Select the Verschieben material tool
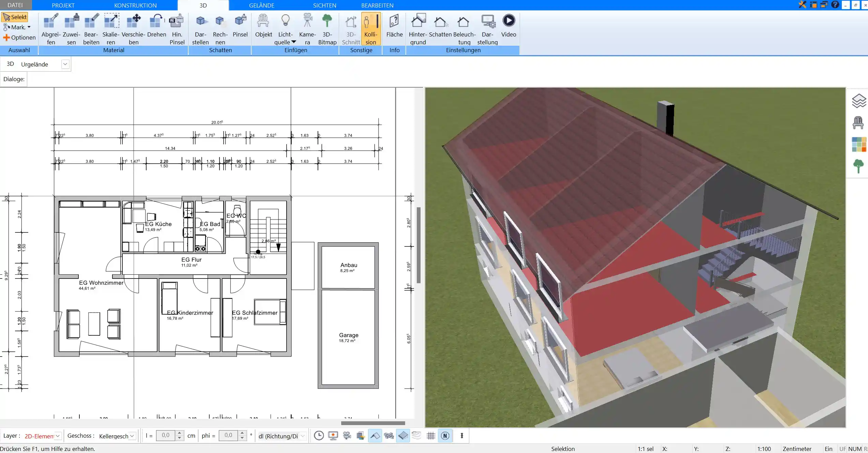The image size is (868, 453). click(x=134, y=29)
